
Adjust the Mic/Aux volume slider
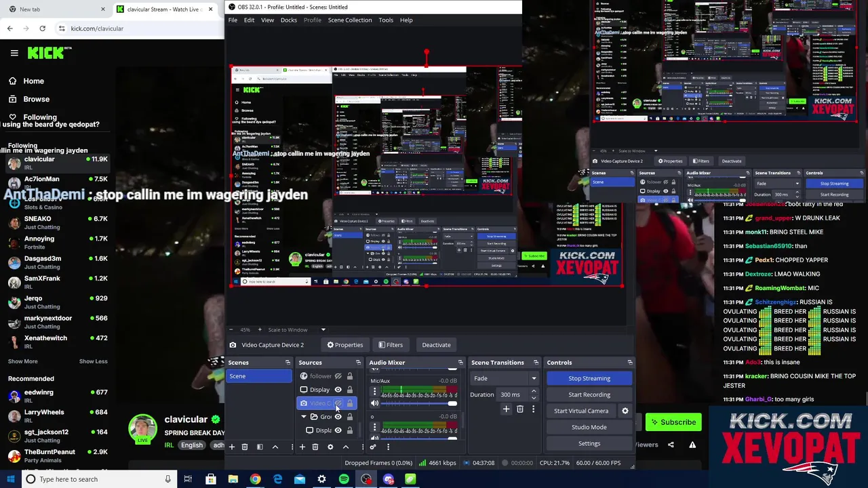(418, 403)
